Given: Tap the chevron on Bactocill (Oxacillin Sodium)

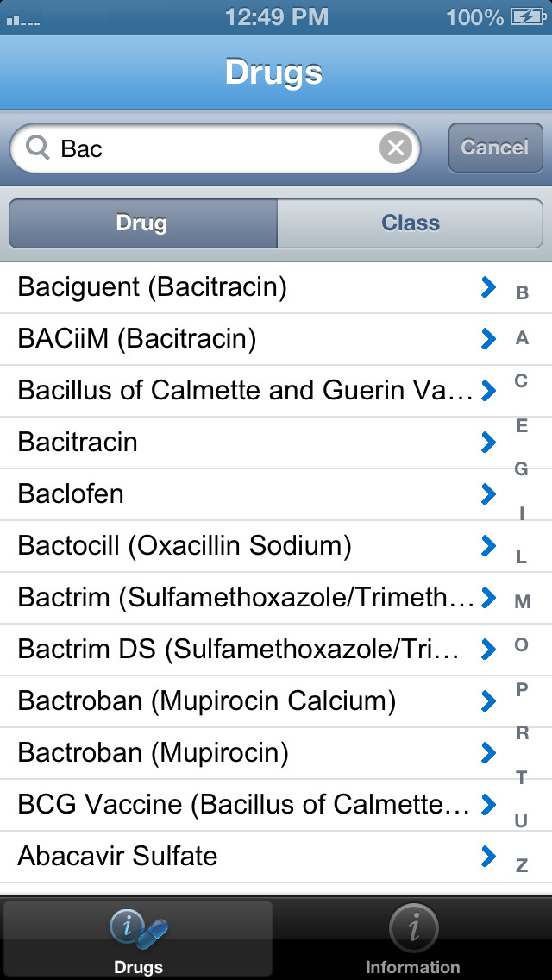Looking at the screenshot, I should pos(489,546).
